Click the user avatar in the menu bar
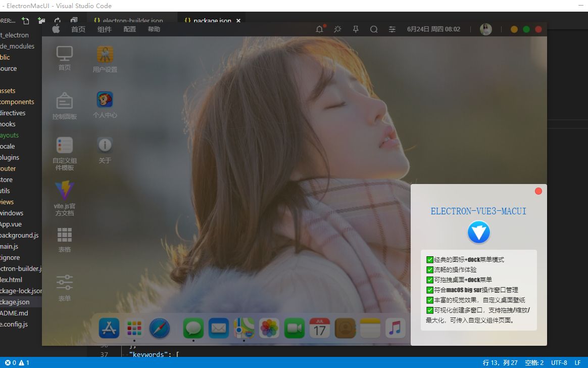 click(x=485, y=29)
